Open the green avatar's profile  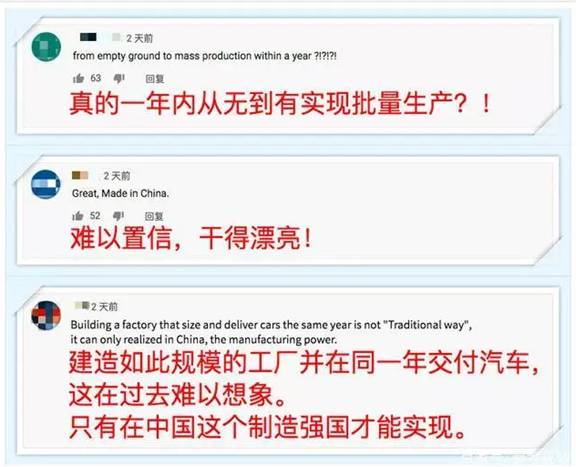[46, 47]
